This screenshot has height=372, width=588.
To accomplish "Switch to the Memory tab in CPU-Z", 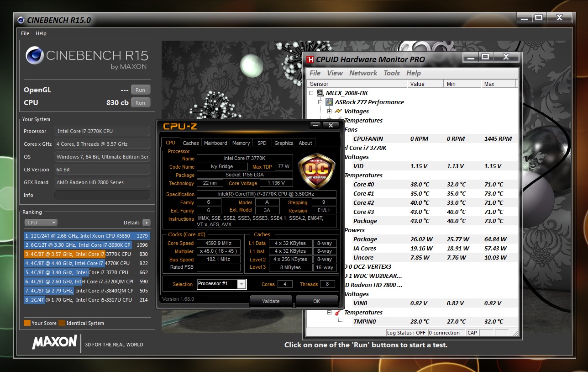I will [x=241, y=143].
